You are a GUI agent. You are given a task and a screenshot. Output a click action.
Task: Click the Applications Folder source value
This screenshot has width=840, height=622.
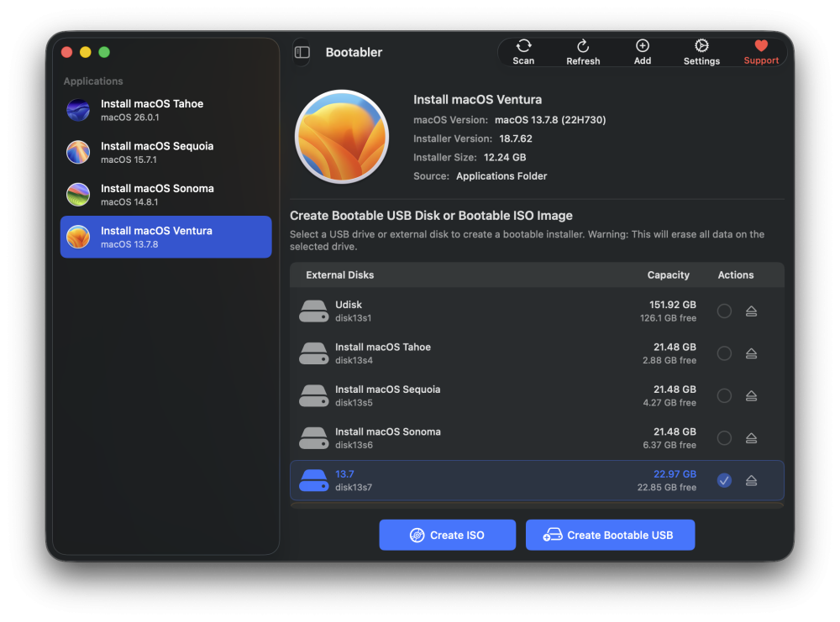coord(501,176)
